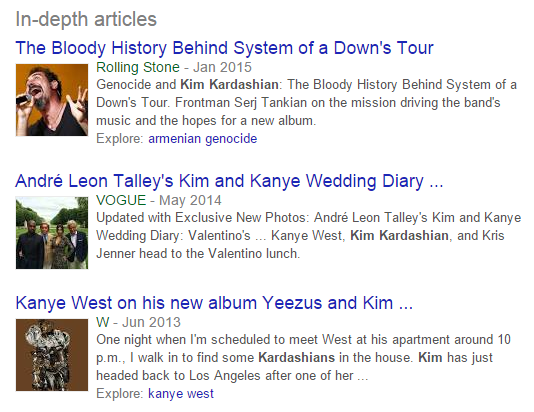Image resolution: width=534 pixels, height=412 pixels.
Task: Click the In-depth articles heading
Action: pos(86,19)
